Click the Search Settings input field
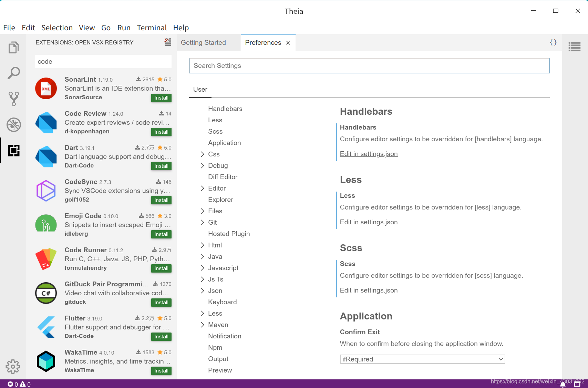This screenshot has height=388, width=588. (369, 66)
